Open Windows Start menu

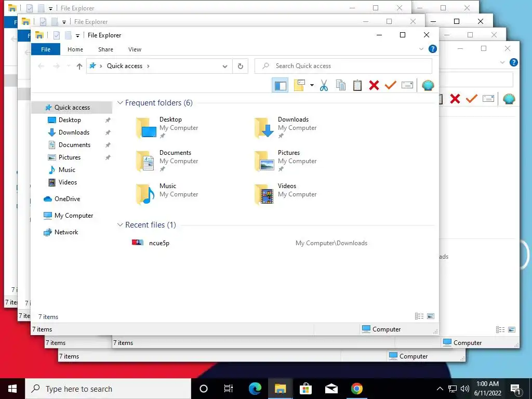12,389
